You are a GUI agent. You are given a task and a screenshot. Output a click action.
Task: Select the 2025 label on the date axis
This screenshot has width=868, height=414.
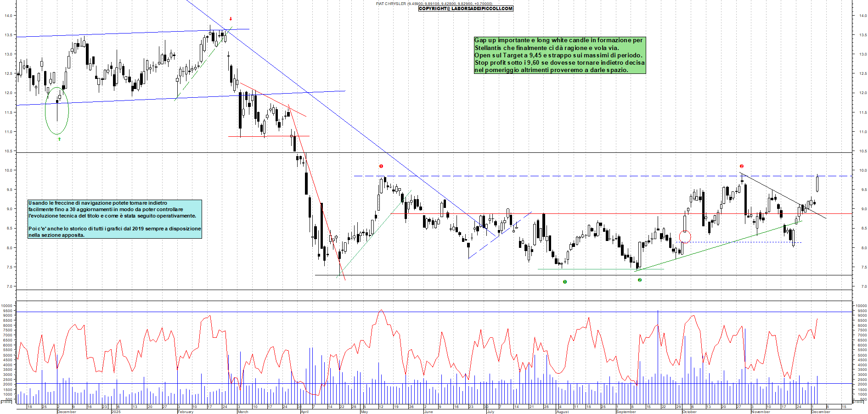point(116,412)
